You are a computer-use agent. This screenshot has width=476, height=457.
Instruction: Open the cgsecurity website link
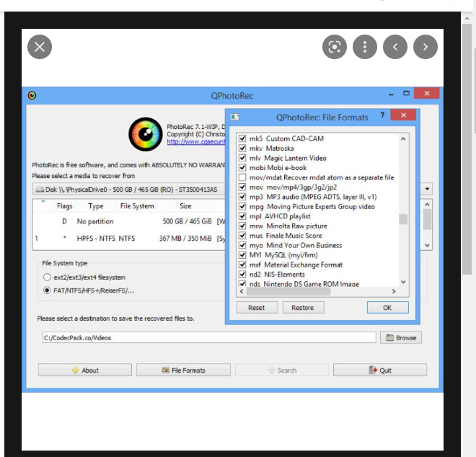pos(196,142)
